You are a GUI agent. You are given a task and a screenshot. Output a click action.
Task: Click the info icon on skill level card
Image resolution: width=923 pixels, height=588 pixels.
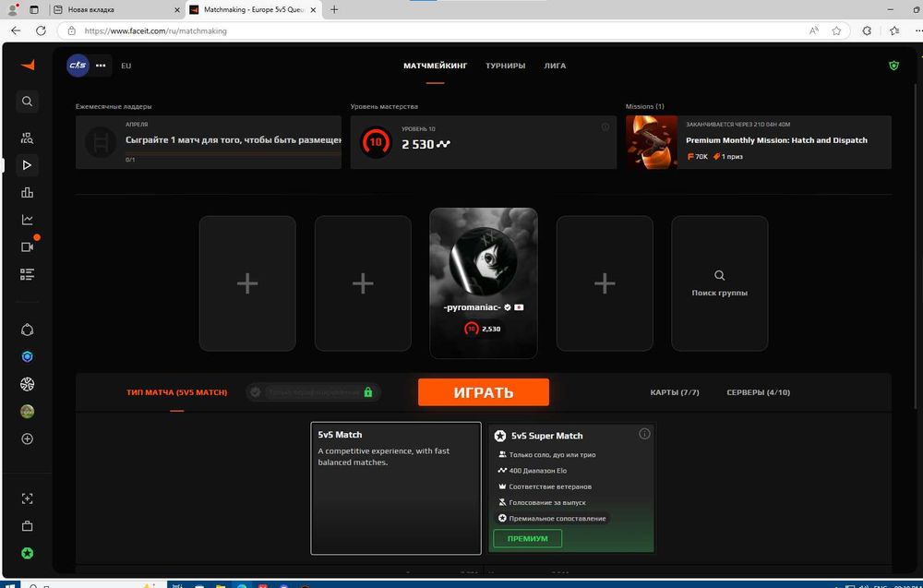[605, 126]
